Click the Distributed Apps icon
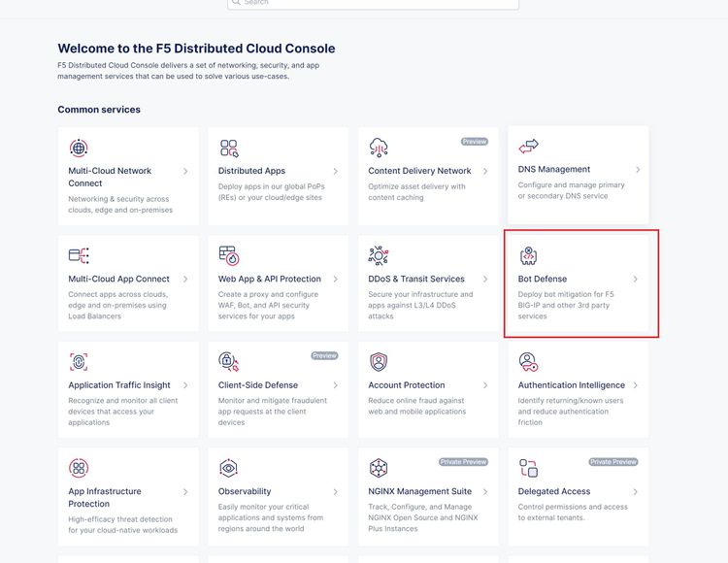Viewport: 728px width, 563px height. 229,148
